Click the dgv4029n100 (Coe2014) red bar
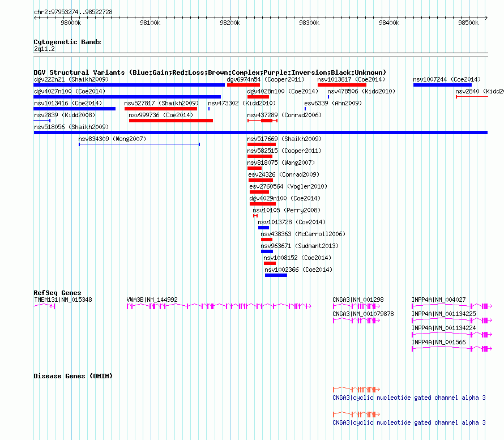This screenshot has width=504, height=440. tap(263, 204)
